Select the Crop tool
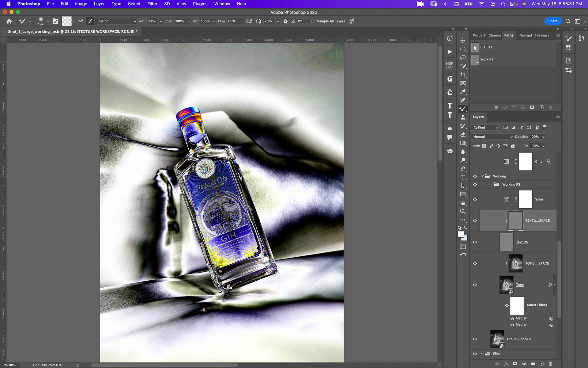The width and height of the screenshot is (588, 368). click(463, 75)
